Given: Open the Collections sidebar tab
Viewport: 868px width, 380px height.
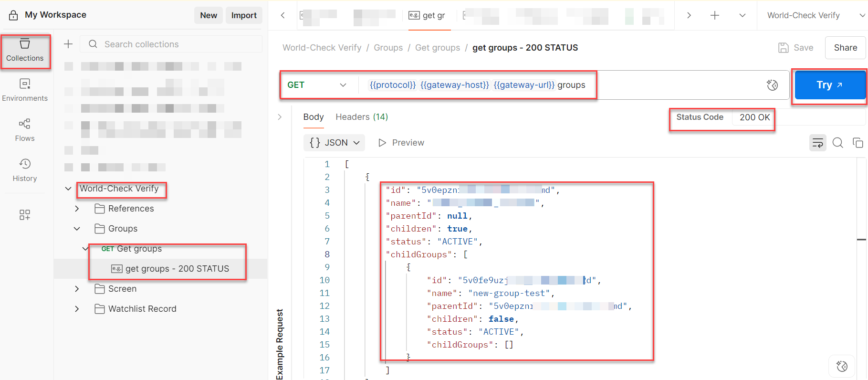Looking at the screenshot, I should (25, 51).
